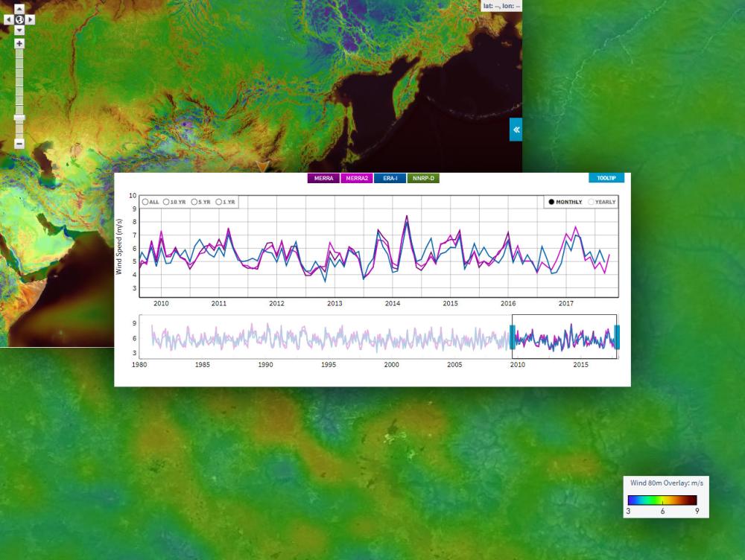Zoom in with the plus button

[x=19, y=44]
